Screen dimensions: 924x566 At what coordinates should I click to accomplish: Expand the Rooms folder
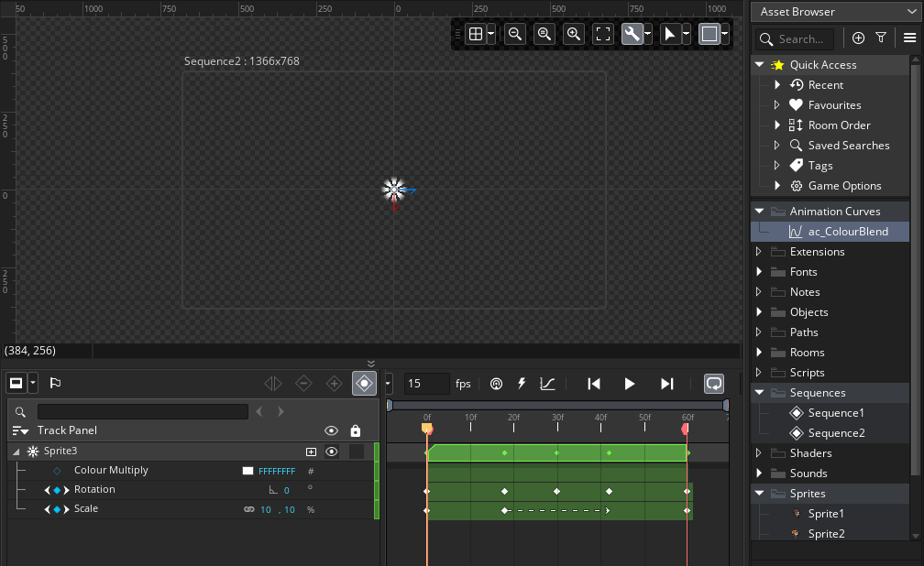759,353
